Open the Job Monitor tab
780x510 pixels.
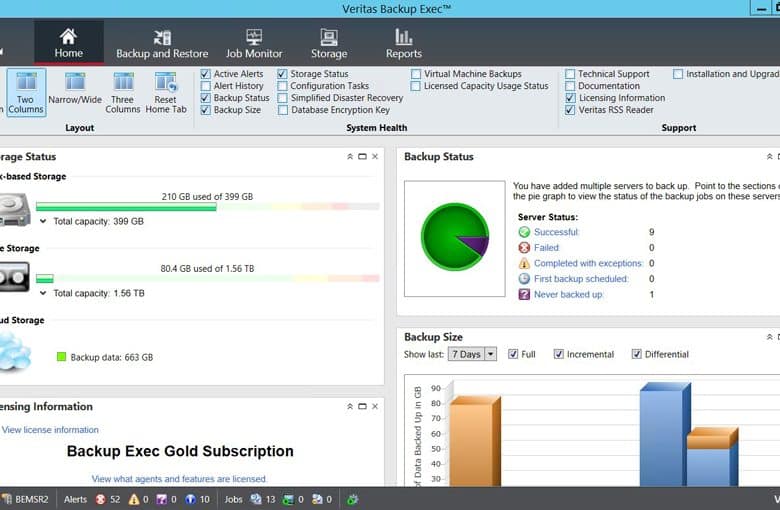tap(254, 43)
